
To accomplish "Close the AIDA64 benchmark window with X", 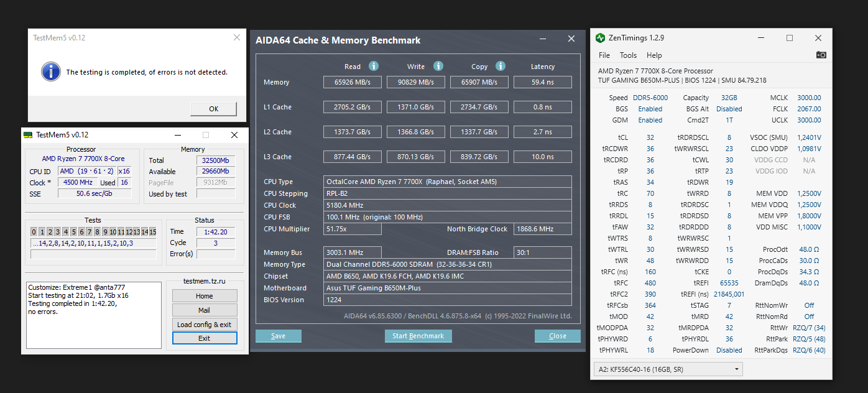I will (x=571, y=39).
